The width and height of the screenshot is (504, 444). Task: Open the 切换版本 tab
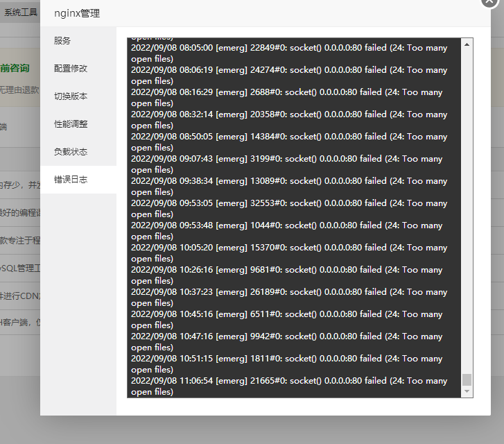78,96
